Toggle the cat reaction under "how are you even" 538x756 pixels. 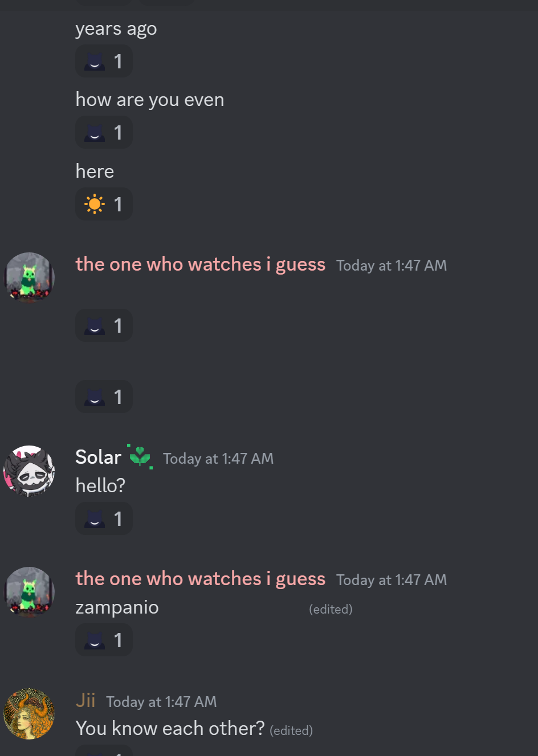(104, 132)
